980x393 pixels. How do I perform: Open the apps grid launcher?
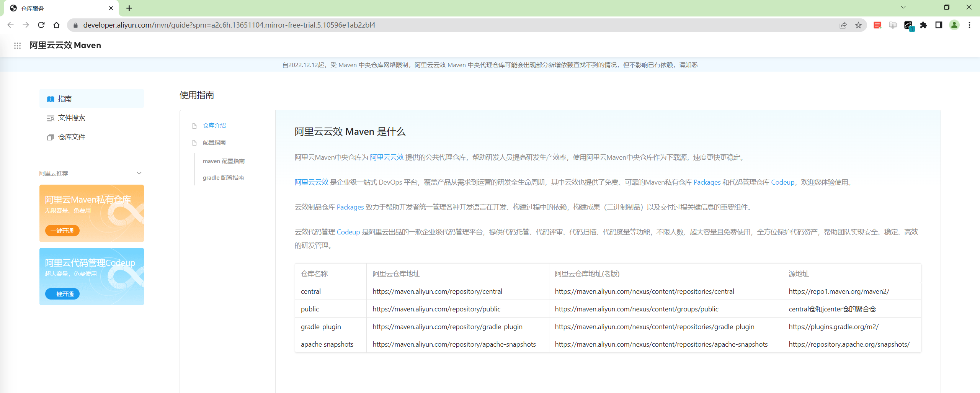(17, 46)
